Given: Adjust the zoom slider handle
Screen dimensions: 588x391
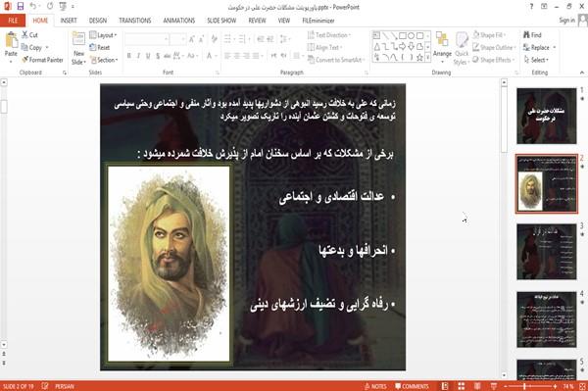Looking at the screenshot, I should pos(524,386).
